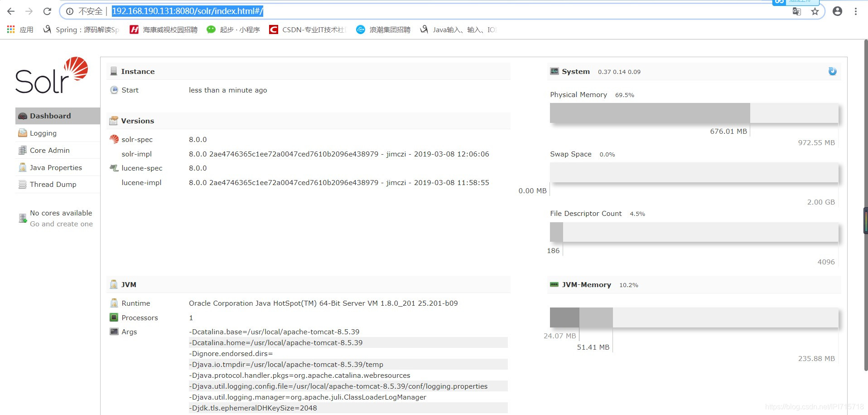Open the Chrome profile avatar
868x415 pixels.
[837, 11]
